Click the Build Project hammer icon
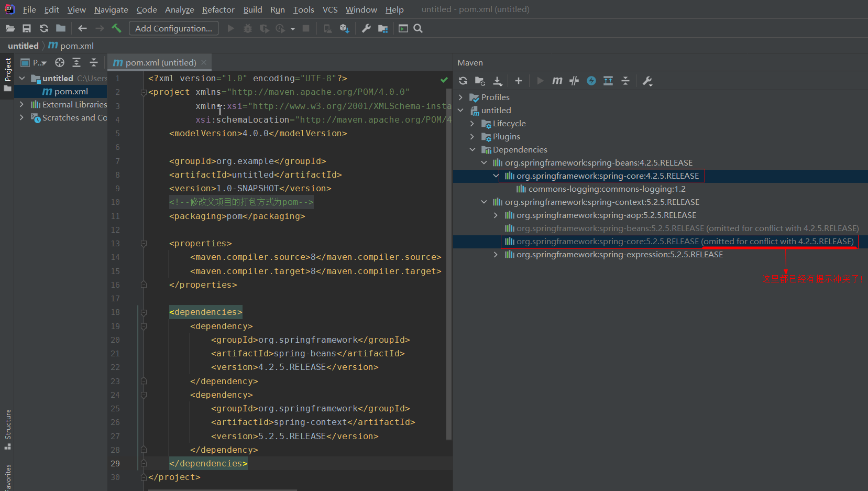This screenshot has height=491, width=868. 116,28
